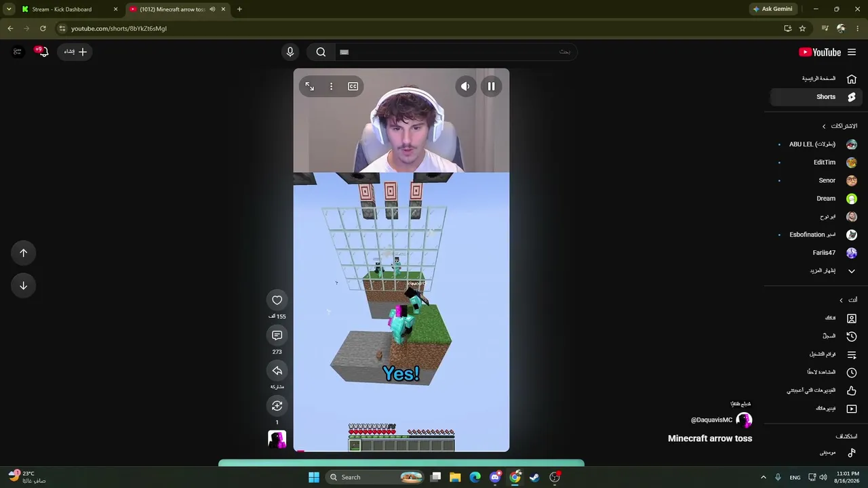The width and height of the screenshot is (868, 488).
Task: Toggle closed captions on the short
Action: pos(353,86)
